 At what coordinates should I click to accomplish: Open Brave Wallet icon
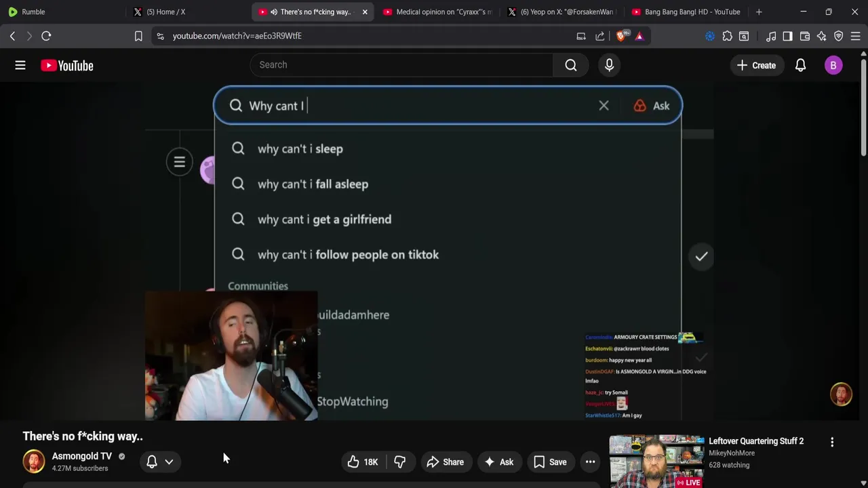coord(805,36)
